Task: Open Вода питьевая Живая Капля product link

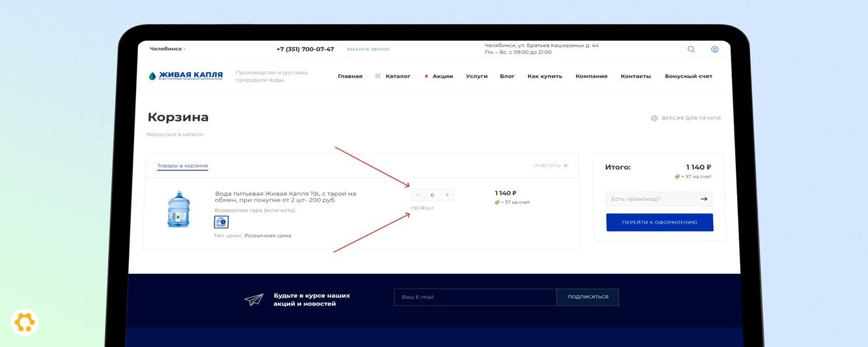Action: pyautogui.click(x=286, y=197)
